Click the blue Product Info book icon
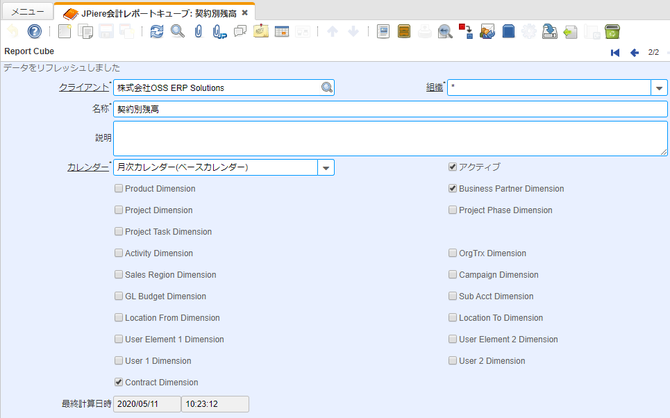The image size is (670, 418). [508, 31]
